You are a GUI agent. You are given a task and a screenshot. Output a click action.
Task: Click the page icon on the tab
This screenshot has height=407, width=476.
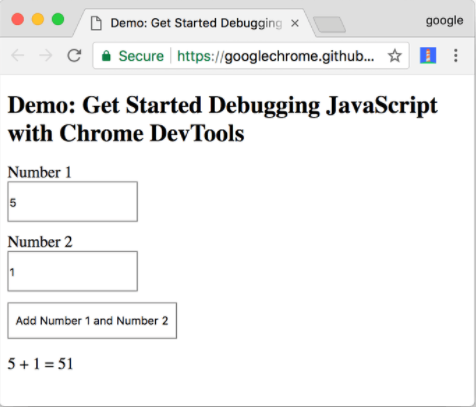point(96,23)
